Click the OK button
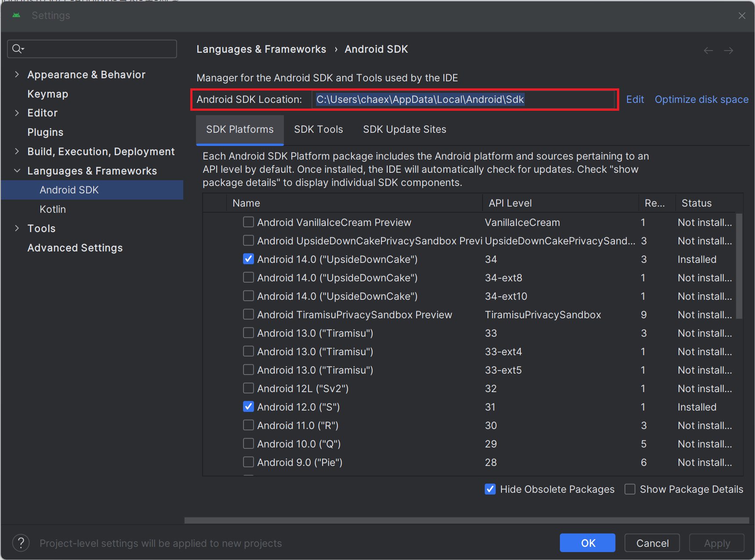755x560 pixels. (588, 543)
